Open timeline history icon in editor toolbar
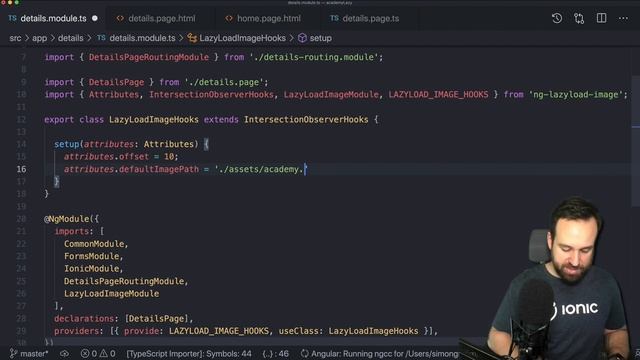Screen dimensions: 640x360 coord(557,18)
